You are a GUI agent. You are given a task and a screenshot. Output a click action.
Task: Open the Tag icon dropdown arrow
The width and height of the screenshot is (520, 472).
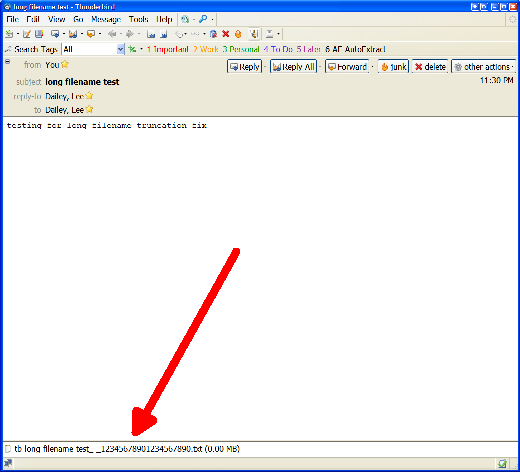185,34
